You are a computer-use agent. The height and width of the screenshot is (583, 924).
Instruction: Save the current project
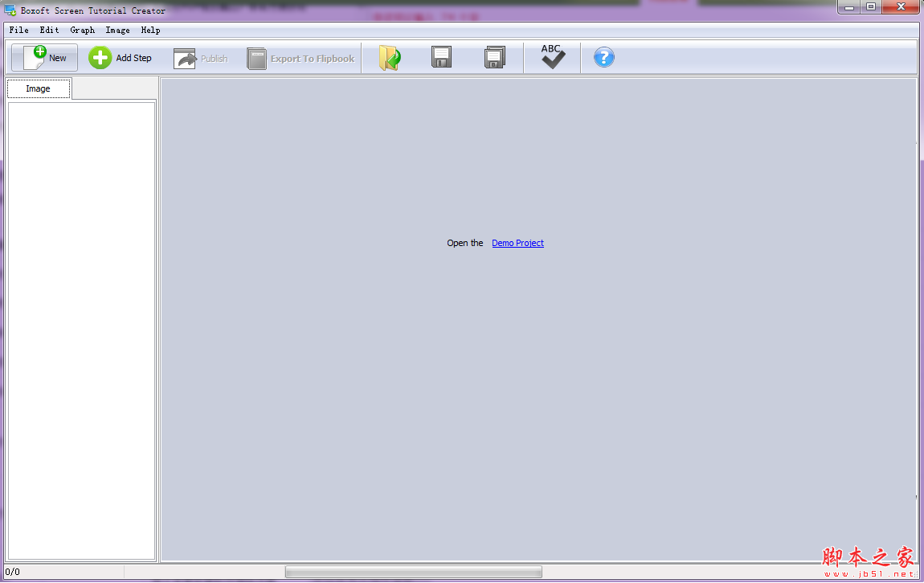441,57
